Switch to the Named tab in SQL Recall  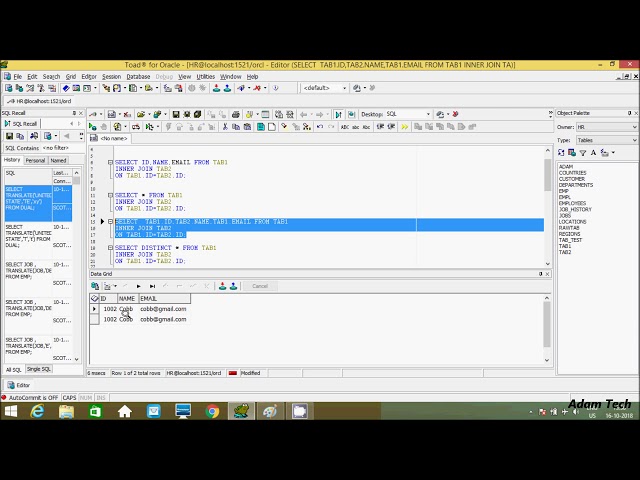[58, 160]
